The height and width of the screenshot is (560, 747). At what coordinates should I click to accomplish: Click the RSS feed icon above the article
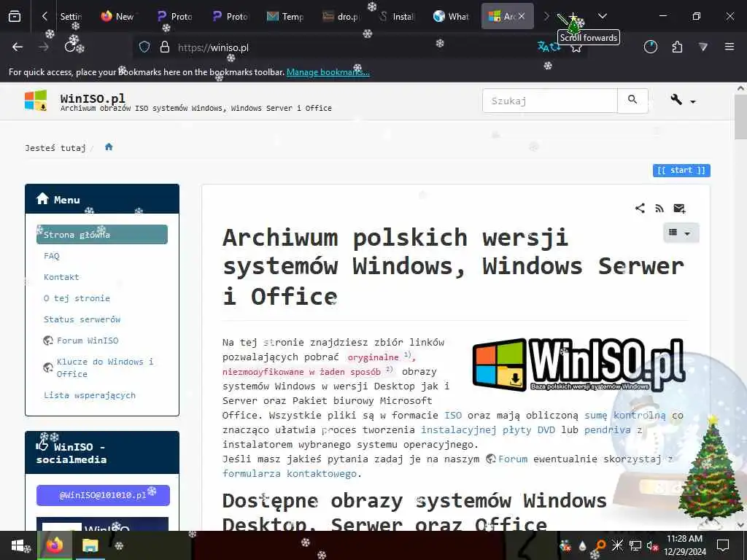coord(659,209)
